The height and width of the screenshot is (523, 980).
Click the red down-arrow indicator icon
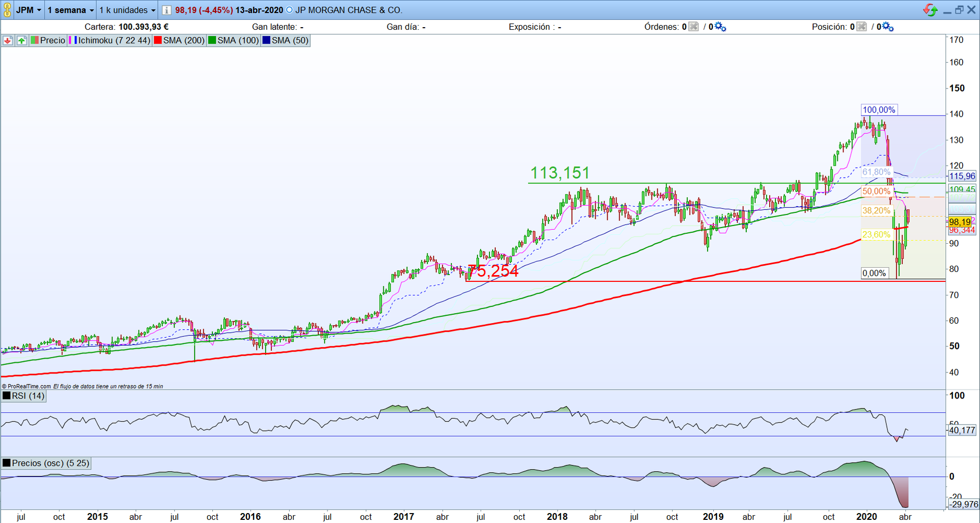(8, 40)
